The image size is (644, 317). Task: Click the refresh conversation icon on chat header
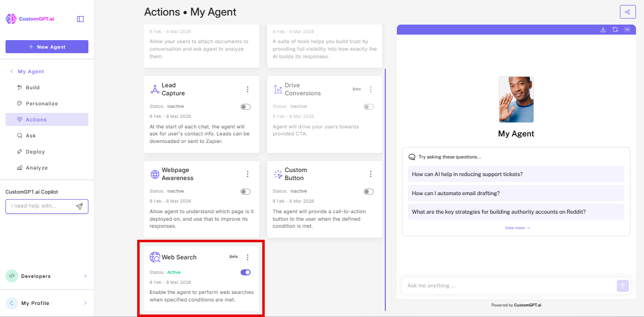click(x=615, y=30)
